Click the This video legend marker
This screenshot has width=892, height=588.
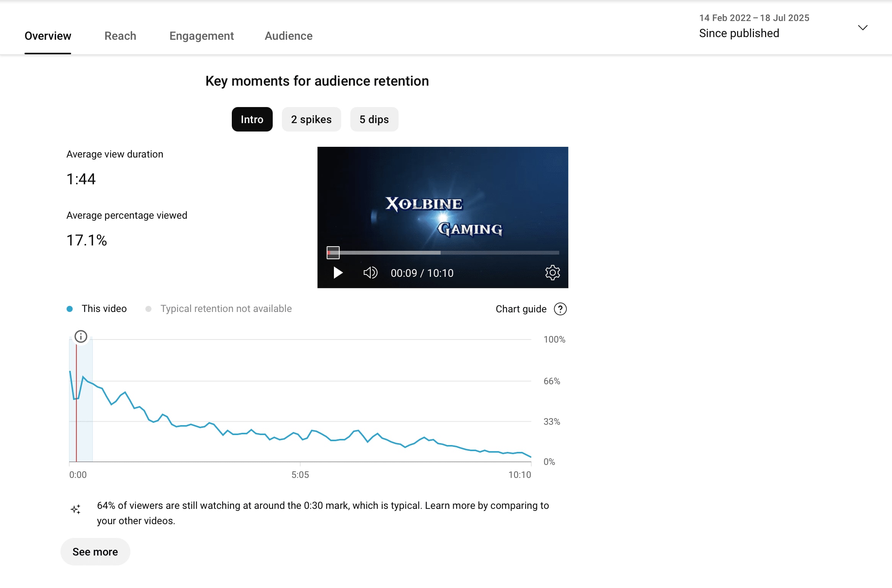(x=70, y=309)
